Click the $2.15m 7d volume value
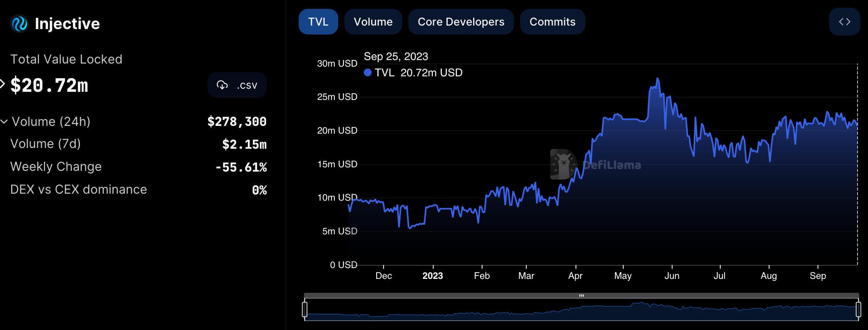The height and width of the screenshot is (330, 868). 244,144
